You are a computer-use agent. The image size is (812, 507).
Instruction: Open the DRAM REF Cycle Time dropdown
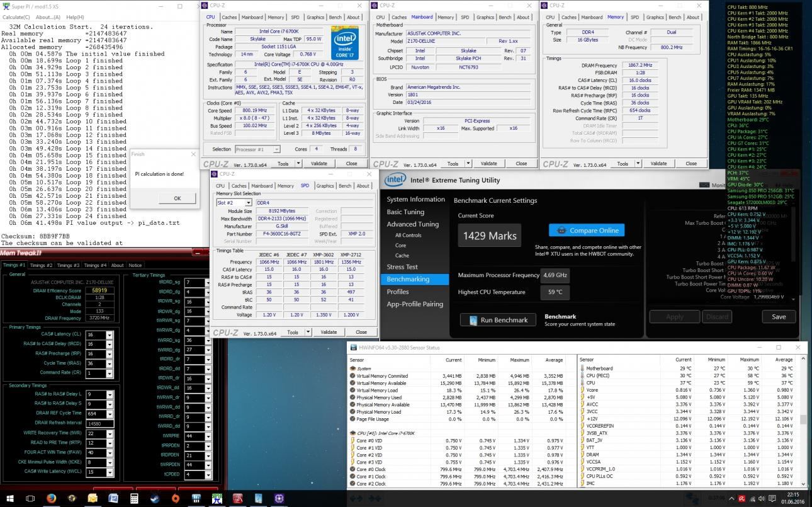[110, 413]
